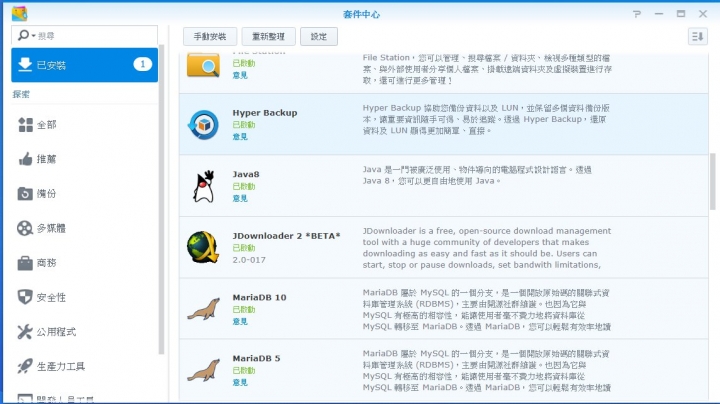This screenshot has height=404, width=720.
Task: Click the 探索 explore section header
Action: 21,94
